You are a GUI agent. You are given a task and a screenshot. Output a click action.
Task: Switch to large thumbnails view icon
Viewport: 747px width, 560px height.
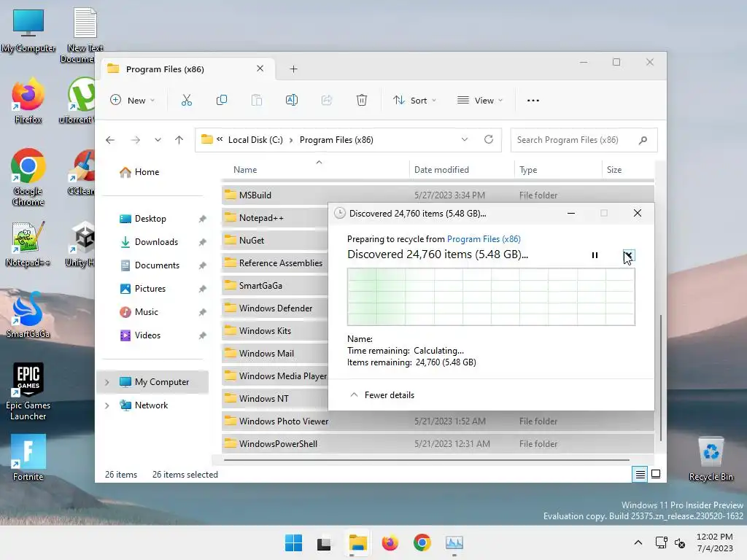point(656,474)
